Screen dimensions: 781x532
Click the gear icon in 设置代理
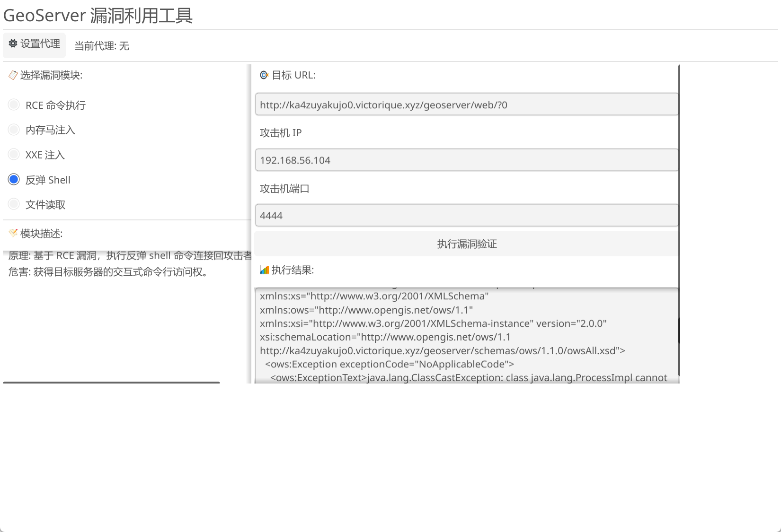pyautogui.click(x=13, y=44)
